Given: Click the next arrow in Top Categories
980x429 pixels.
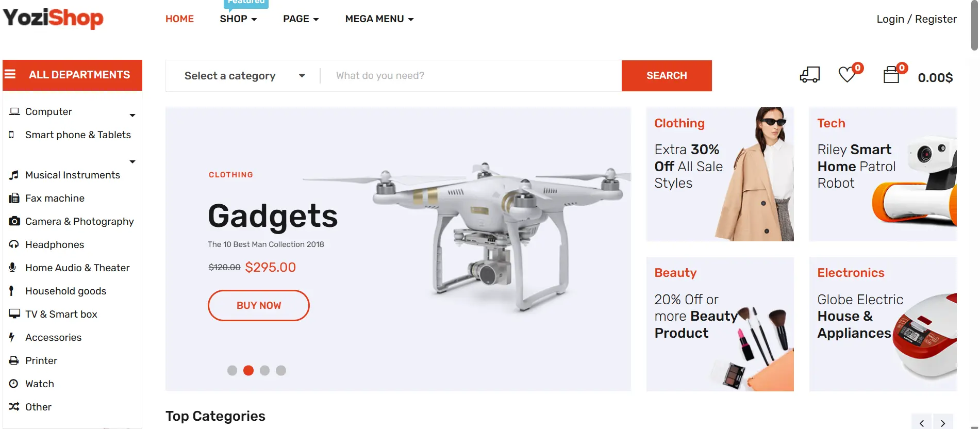Looking at the screenshot, I should click(943, 423).
